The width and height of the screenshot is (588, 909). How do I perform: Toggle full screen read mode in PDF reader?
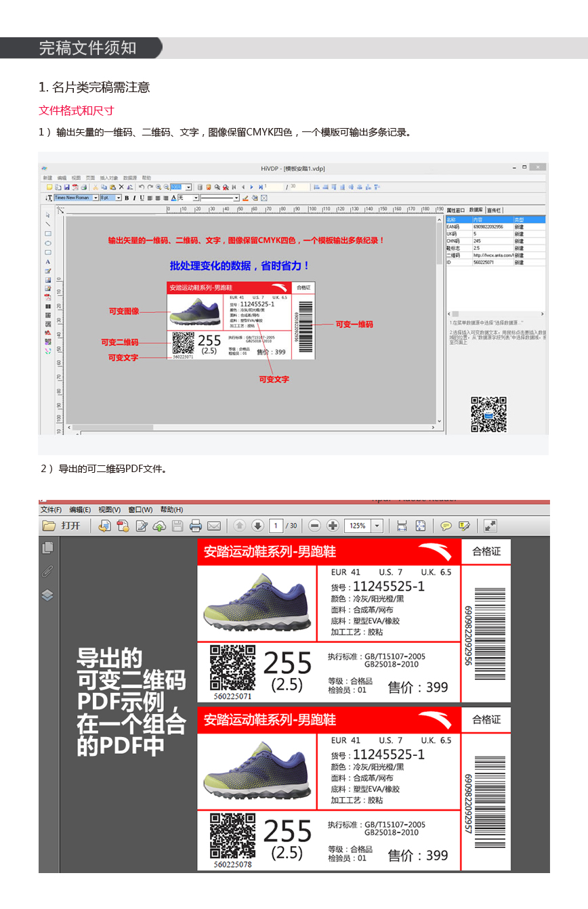click(x=490, y=526)
